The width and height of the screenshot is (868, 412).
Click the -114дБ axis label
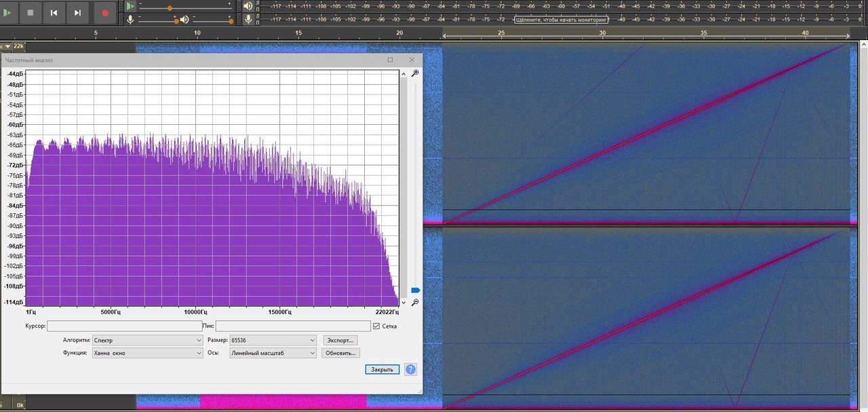[x=14, y=302]
